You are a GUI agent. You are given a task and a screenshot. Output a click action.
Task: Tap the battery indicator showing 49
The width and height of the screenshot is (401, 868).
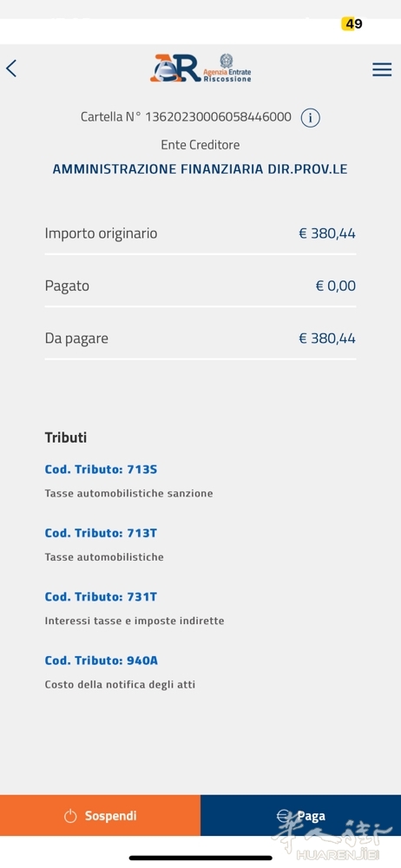coord(352,23)
